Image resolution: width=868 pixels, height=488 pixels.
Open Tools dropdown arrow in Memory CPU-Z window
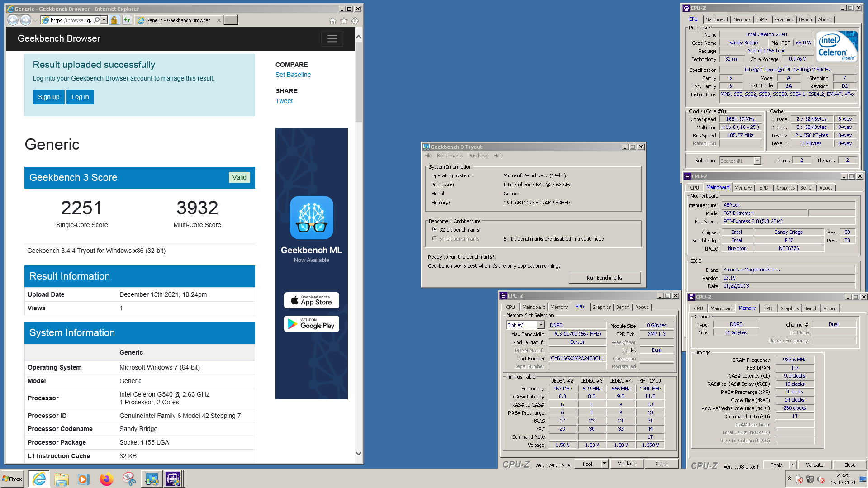point(792,465)
